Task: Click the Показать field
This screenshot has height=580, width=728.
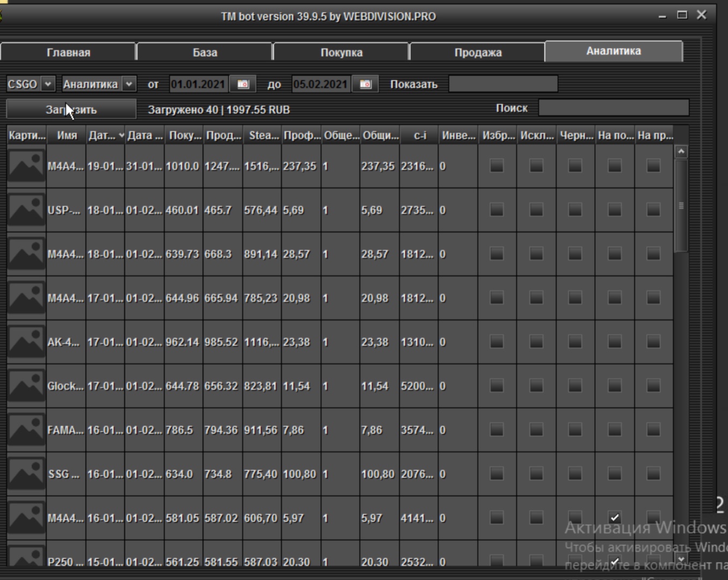Action: 503,84
